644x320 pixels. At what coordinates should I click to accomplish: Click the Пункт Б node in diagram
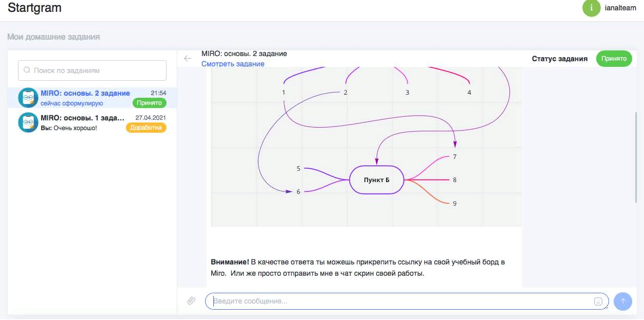click(x=376, y=180)
